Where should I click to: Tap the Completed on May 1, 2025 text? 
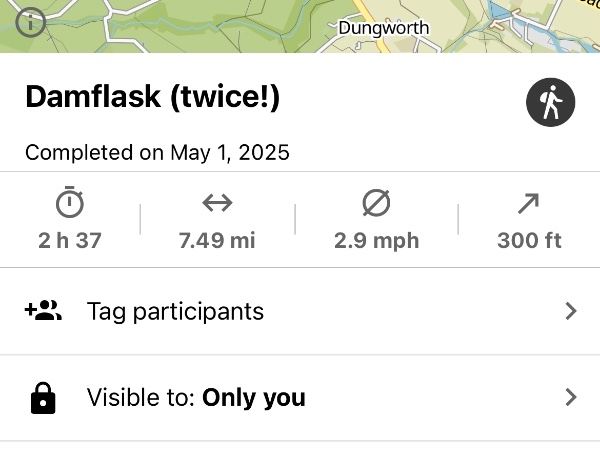coord(157,153)
